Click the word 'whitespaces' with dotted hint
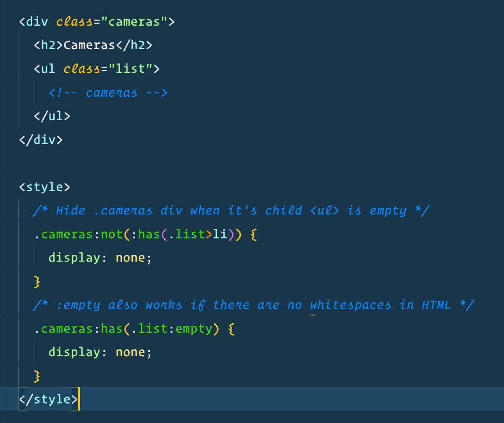Screen dimensions: 504x423 (351, 305)
